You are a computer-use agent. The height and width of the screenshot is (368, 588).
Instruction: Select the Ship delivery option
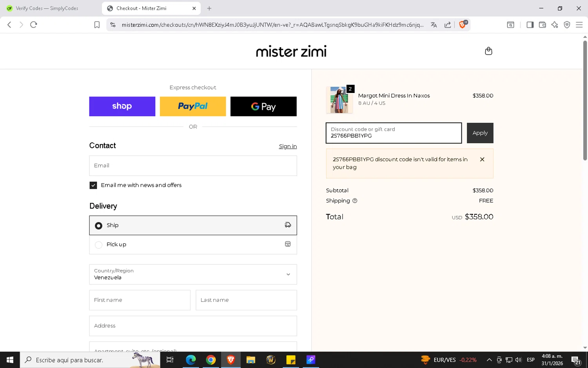[x=193, y=225]
